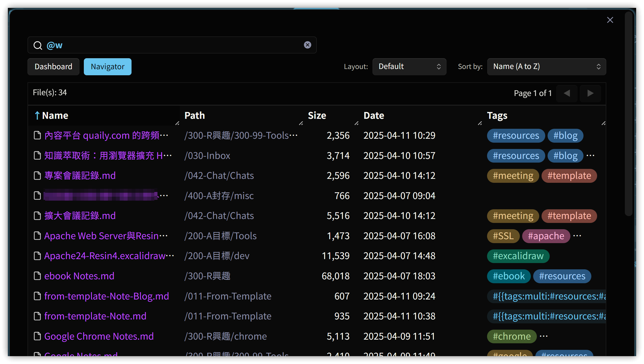
Task: Click the magnifier search icon
Action: pos(38,45)
